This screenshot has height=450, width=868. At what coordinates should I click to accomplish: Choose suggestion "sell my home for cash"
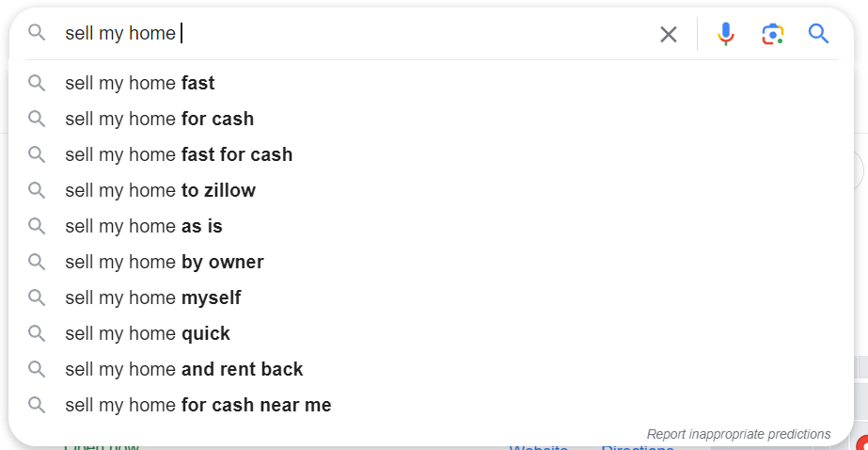tap(431, 119)
